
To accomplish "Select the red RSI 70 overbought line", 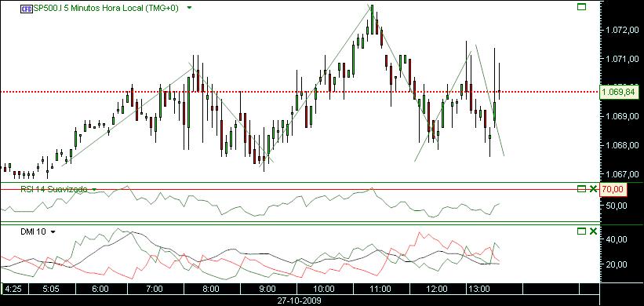I will point(300,189).
